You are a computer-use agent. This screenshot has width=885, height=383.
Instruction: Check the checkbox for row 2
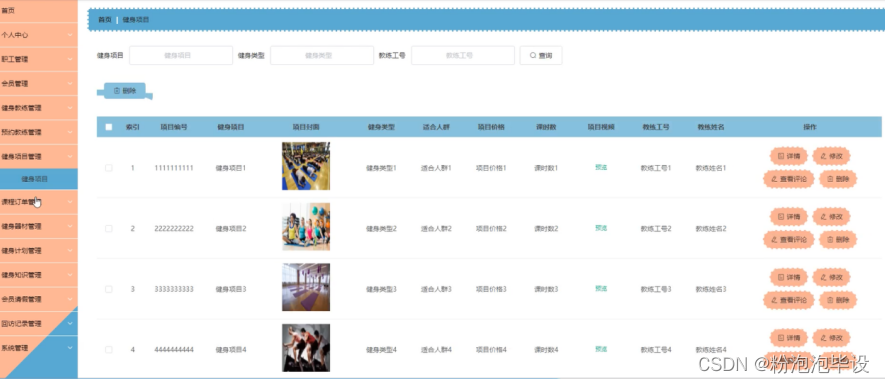(109, 228)
